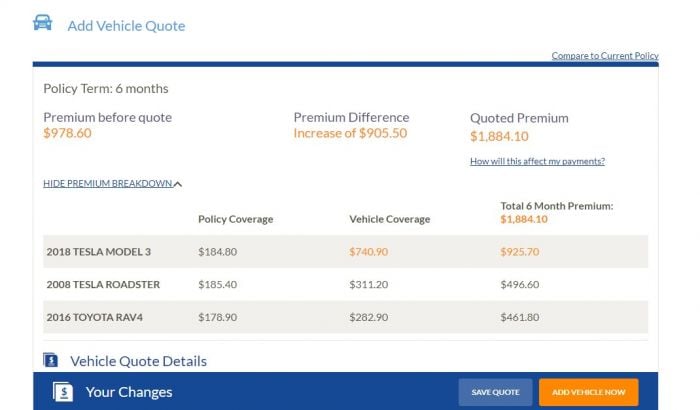
Task: Click the Vehicle Quote Details heading
Action: point(138,361)
